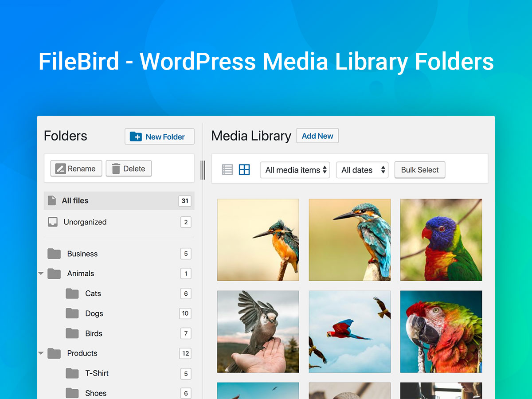Click the Birds folder icon

click(x=72, y=333)
